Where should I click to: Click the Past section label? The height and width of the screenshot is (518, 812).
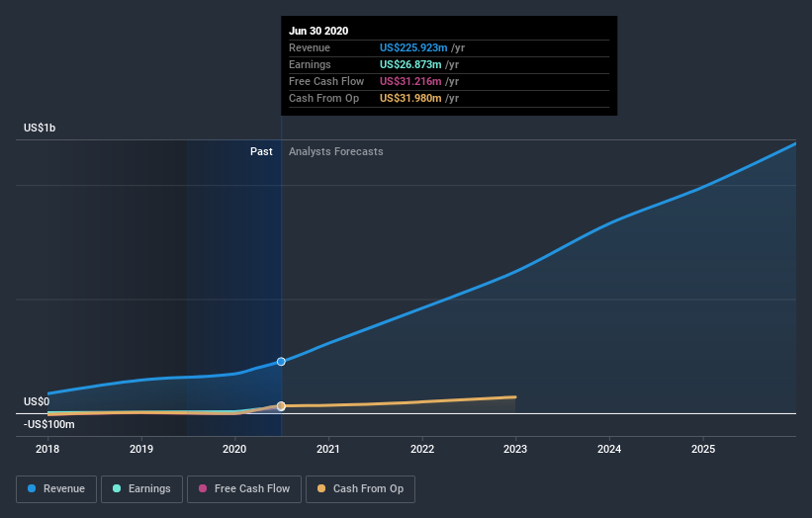[261, 151]
